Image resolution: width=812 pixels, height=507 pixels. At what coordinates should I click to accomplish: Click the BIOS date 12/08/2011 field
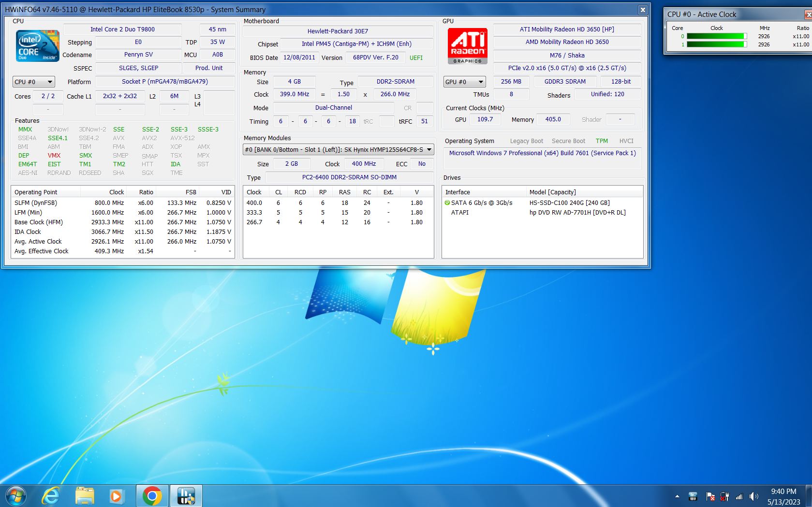(x=299, y=58)
